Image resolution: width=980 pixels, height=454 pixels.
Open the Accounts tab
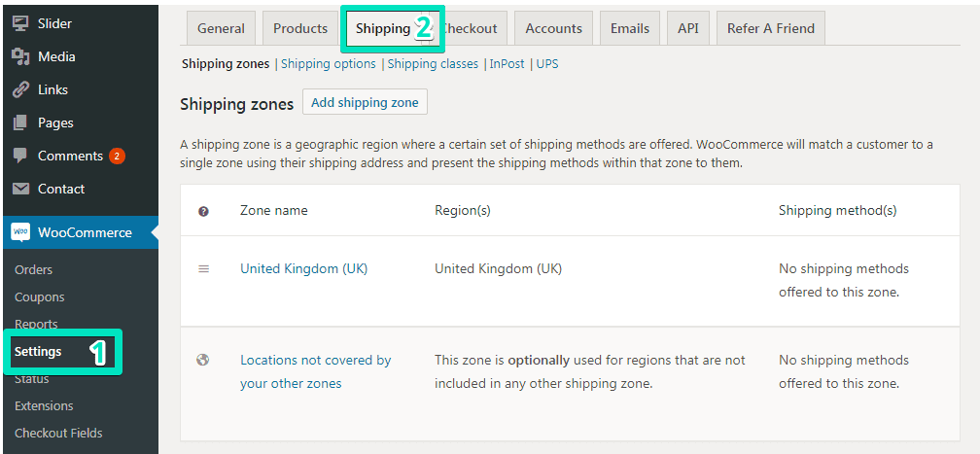[553, 28]
